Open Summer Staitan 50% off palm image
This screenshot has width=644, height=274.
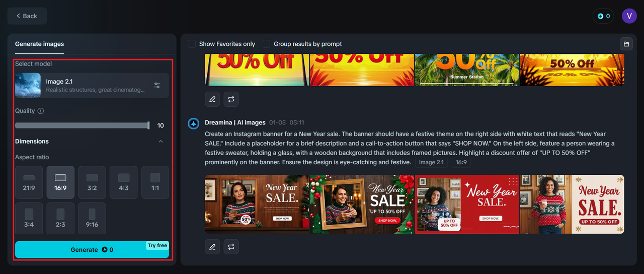tap(467, 70)
